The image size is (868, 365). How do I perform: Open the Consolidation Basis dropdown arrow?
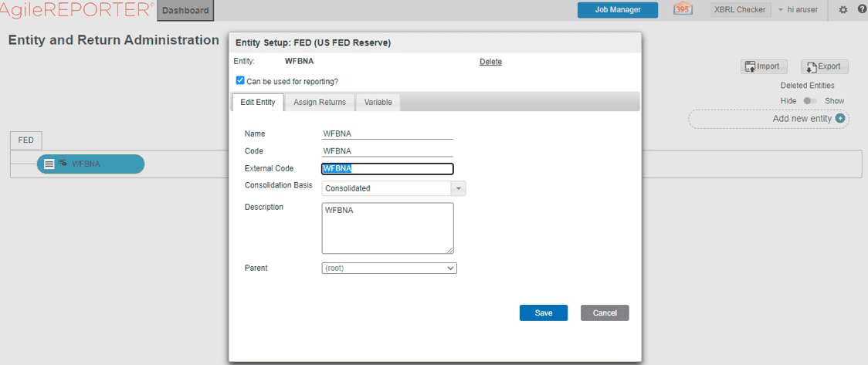[459, 188]
